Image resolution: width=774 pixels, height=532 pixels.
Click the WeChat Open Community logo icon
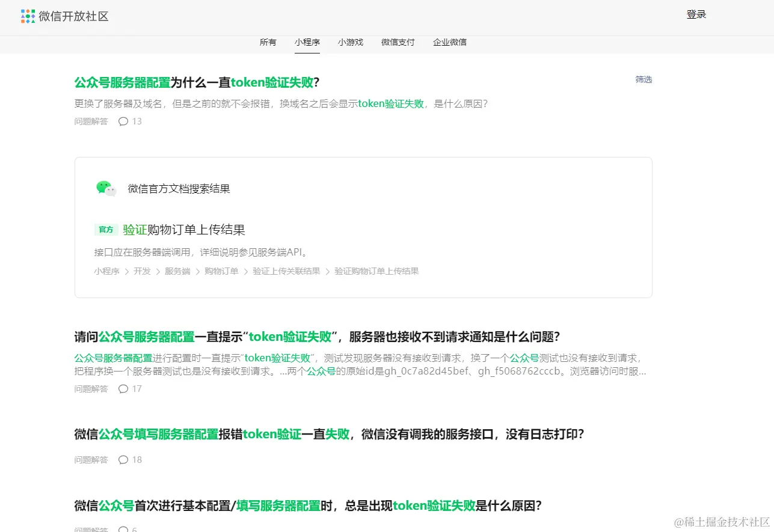(28, 16)
